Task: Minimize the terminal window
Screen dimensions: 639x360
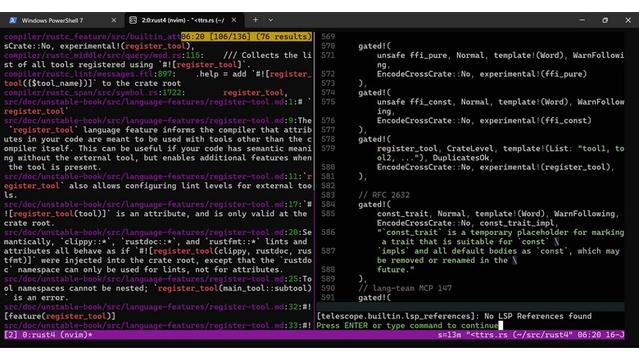Action: 582,20
